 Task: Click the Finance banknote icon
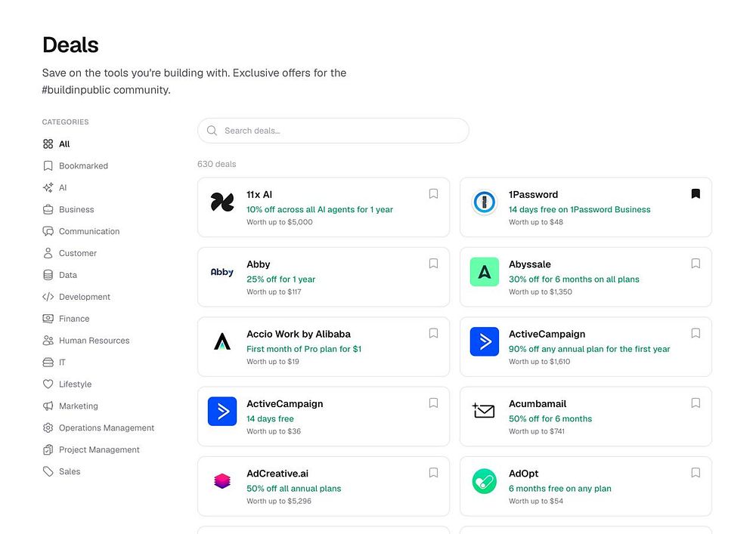click(48, 318)
